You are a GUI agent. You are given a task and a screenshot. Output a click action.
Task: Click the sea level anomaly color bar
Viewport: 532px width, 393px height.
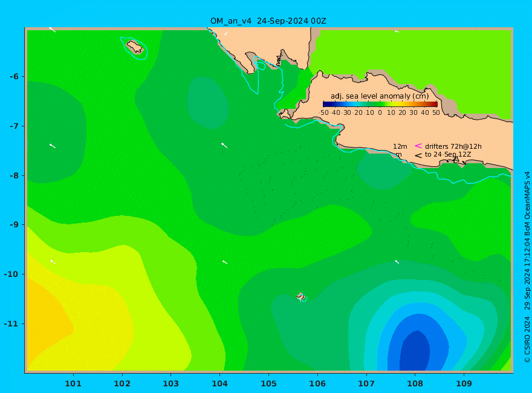click(x=380, y=104)
